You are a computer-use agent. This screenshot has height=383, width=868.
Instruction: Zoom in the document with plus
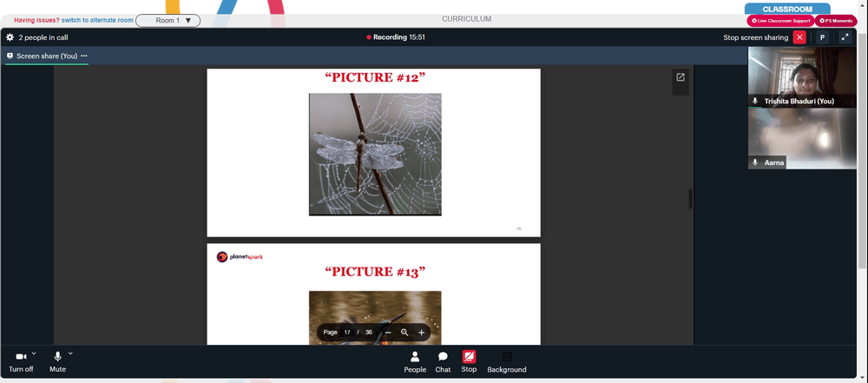pyautogui.click(x=421, y=333)
